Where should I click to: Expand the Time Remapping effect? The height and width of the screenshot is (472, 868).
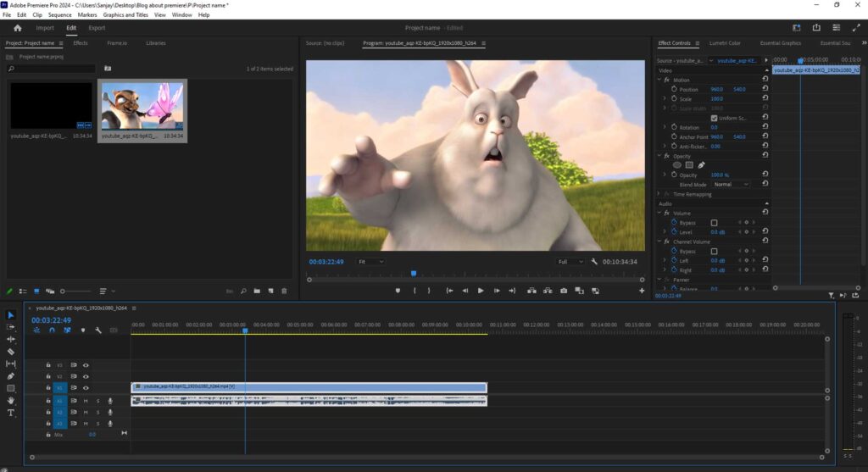point(659,194)
